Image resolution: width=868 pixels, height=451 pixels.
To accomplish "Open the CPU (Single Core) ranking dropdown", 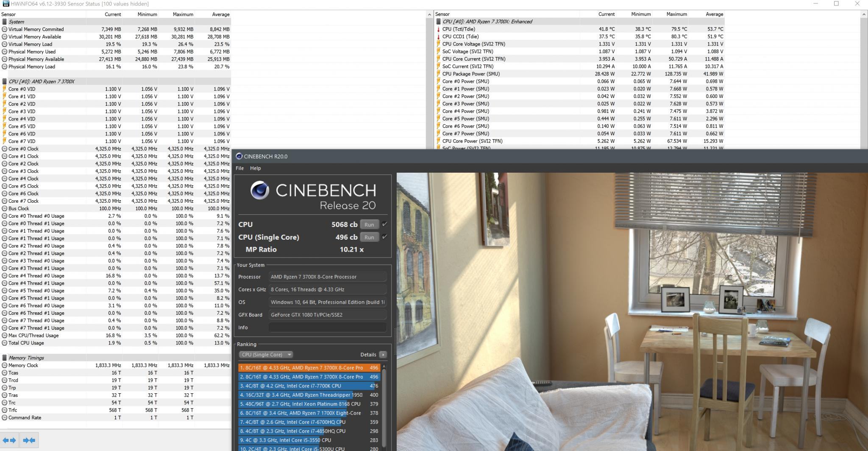I will 266,355.
